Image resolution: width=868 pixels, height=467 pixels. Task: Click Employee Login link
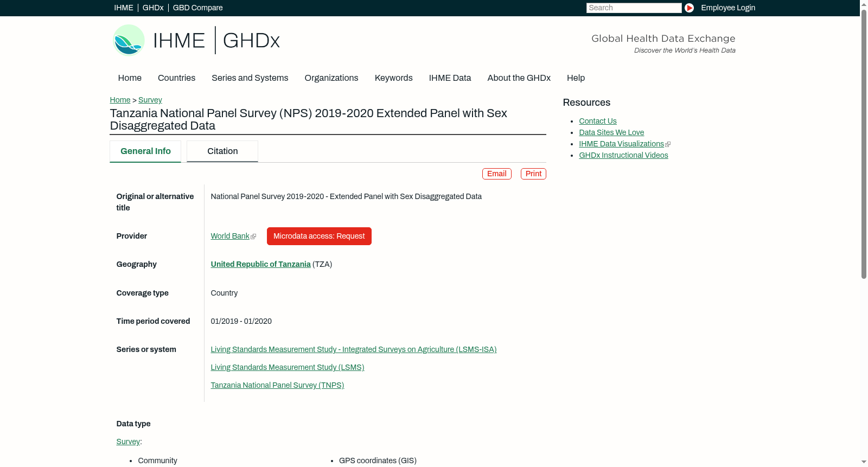click(x=728, y=8)
